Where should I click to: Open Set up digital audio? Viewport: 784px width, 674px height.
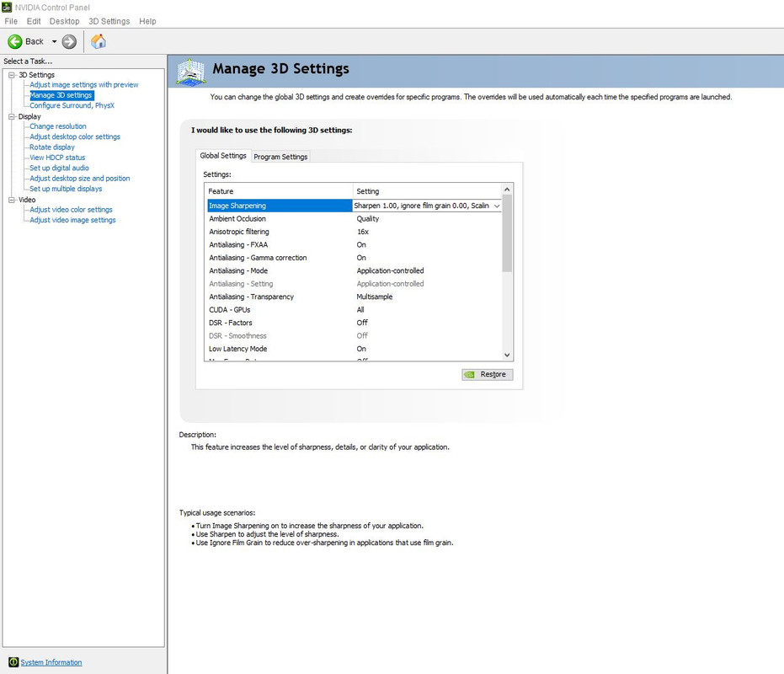(x=59, y=168)
